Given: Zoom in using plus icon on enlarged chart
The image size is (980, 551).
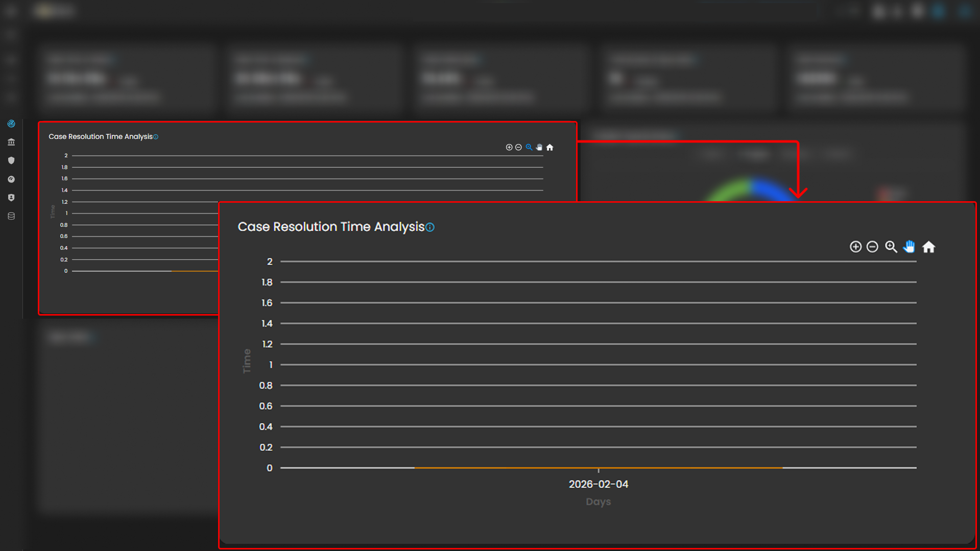Looking at the screenshot, I should point(855,247).
